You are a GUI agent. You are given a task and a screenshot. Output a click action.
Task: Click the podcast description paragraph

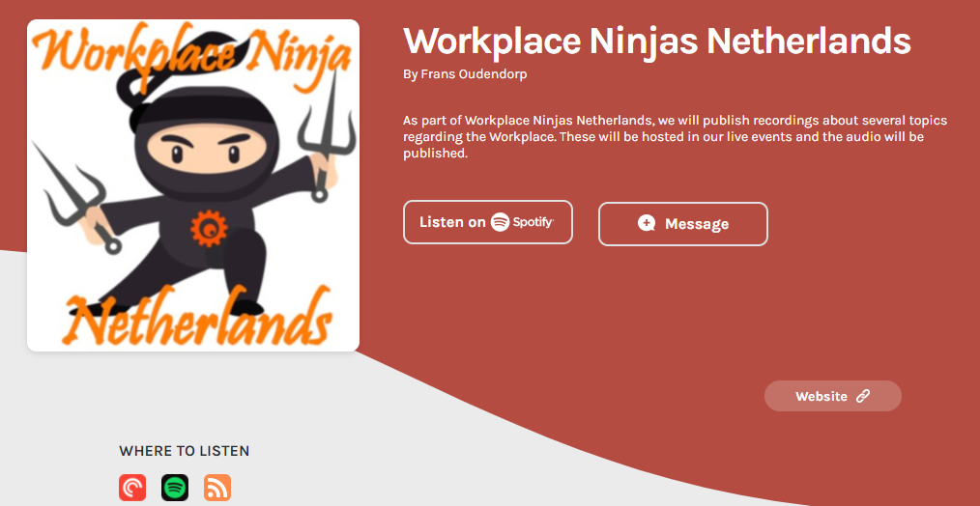675,136
